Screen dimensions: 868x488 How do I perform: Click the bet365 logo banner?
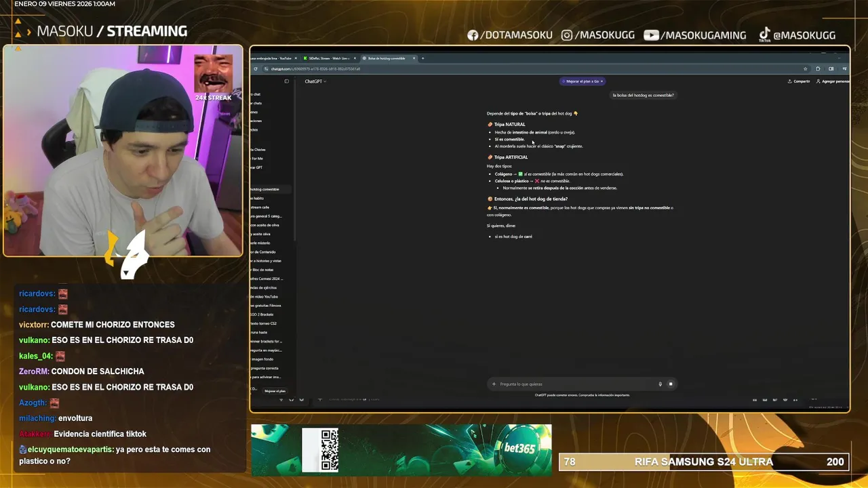click(x=519, y=448)
